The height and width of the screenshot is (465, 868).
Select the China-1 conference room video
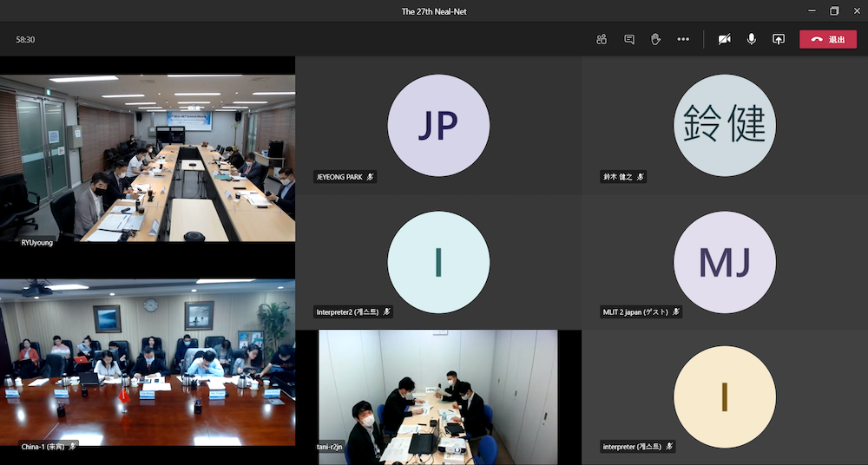(x=148, y=364)
